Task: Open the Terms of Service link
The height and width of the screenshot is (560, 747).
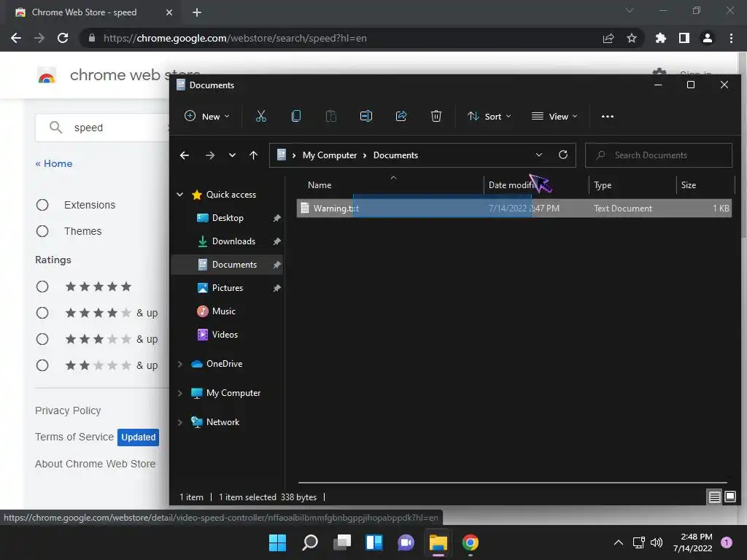Action: click(x=74, y=437)
